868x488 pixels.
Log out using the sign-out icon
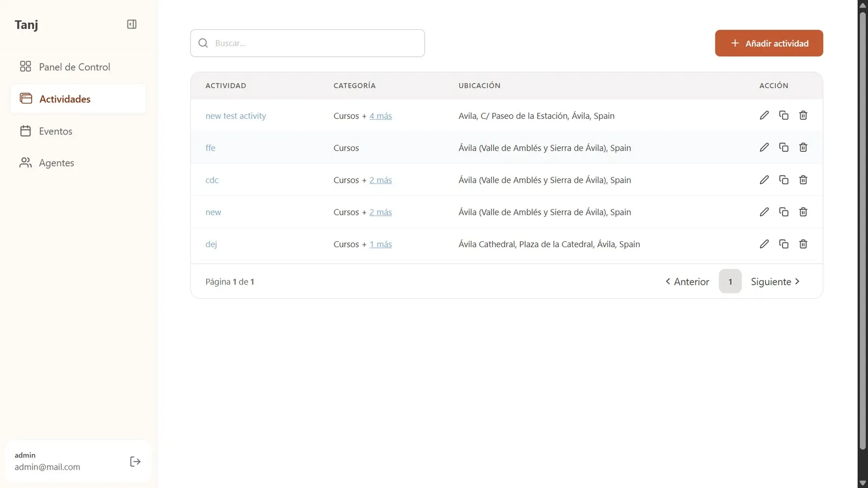(135, 461)
